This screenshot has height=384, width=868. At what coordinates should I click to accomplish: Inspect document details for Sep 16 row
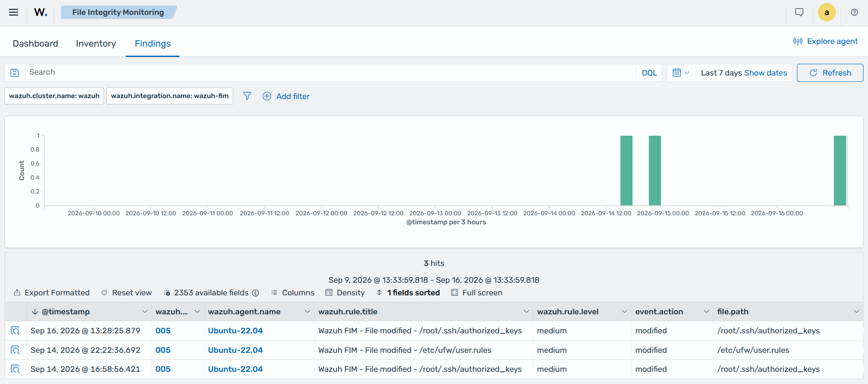15,331
